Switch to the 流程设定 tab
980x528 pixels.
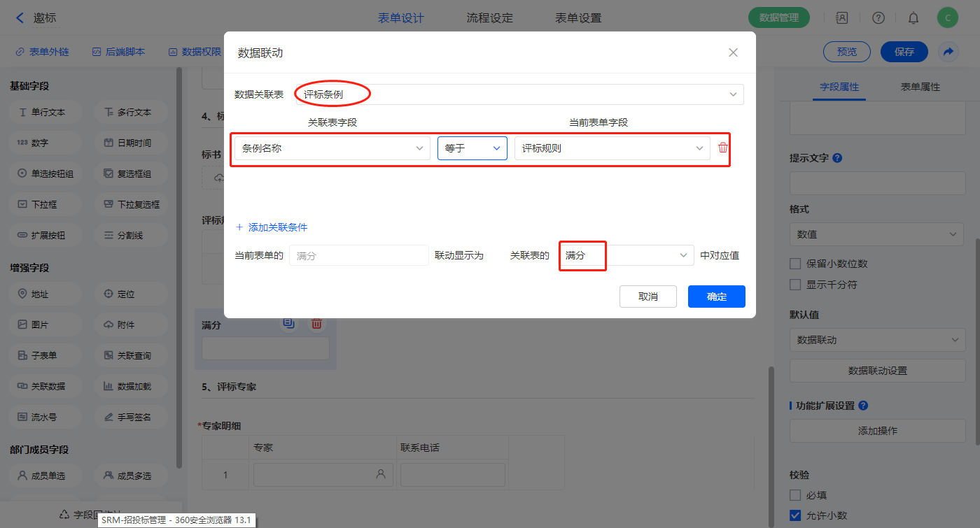(489, 18)
